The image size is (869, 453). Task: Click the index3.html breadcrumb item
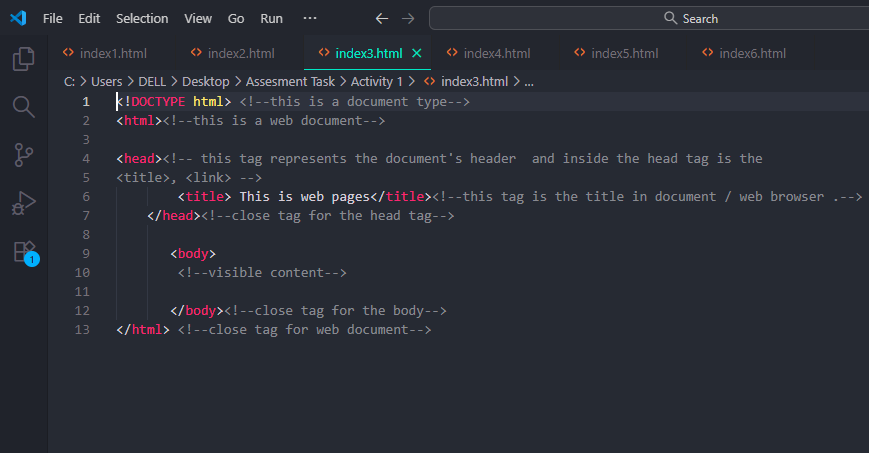tap(474, 81)
